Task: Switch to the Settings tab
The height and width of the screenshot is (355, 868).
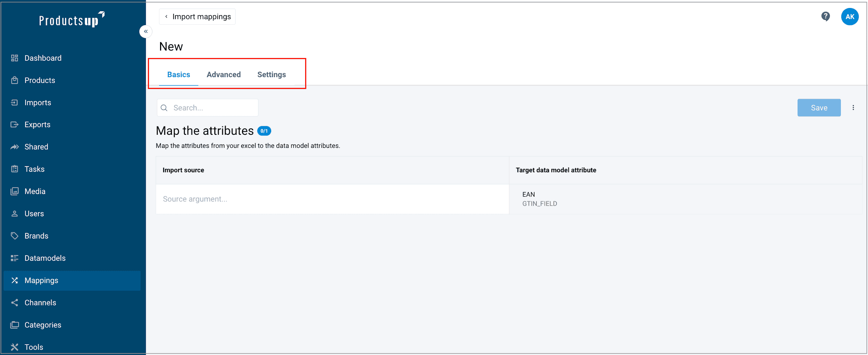Action: (272, 75)
